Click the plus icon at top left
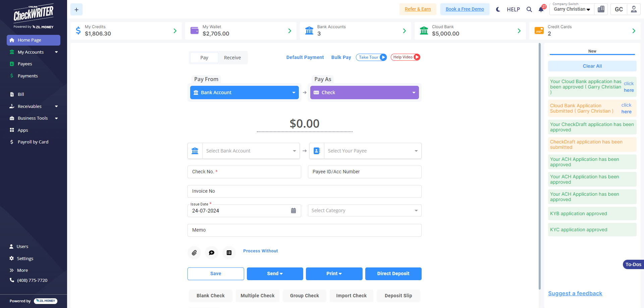Image resolution: width=644 pixels, height=308 pixels. pyautogui.click(x=76, y=10)
